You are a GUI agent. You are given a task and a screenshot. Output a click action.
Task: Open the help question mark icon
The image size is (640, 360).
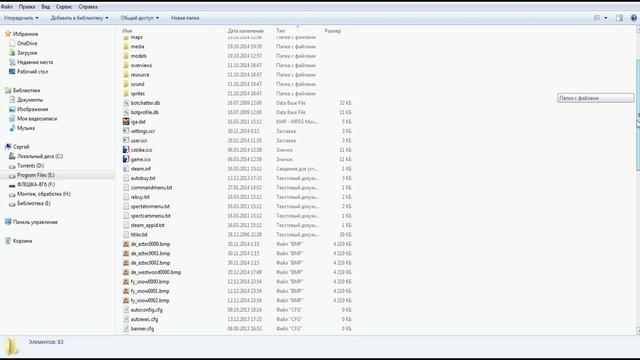pyautogui.click(x=634, y=18)
